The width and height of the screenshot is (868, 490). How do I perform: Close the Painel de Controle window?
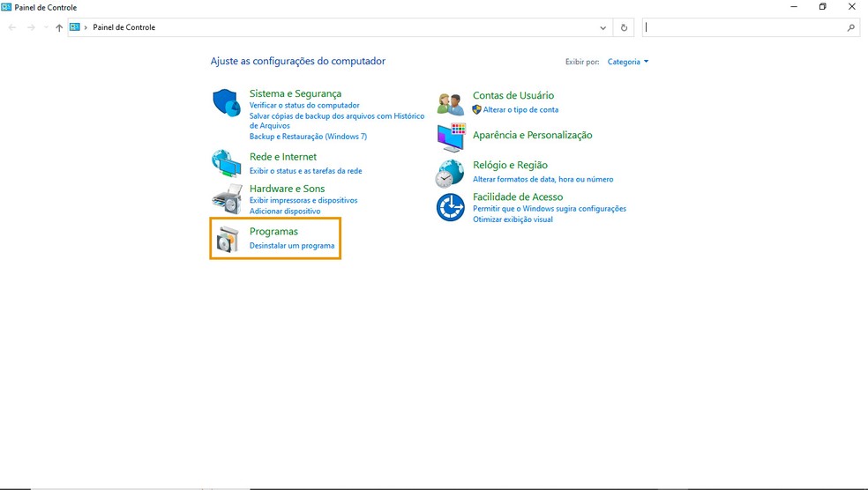[852, 7]
